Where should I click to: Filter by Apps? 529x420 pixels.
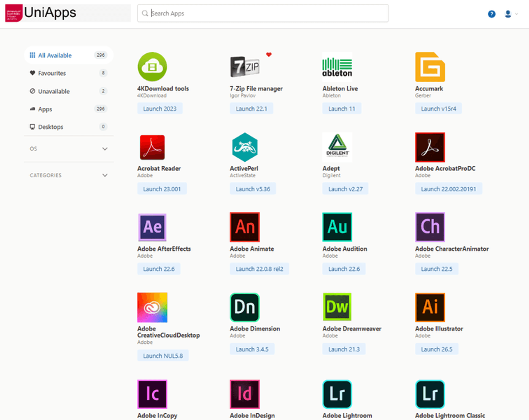click(68, 109)
